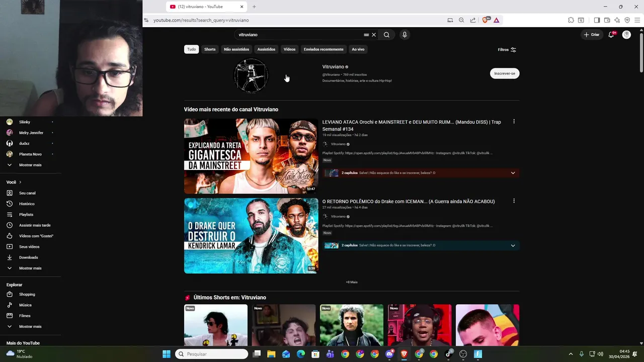Open the YouTube notifications bell
Screen dimensions: 644x362
coord(611,35)
